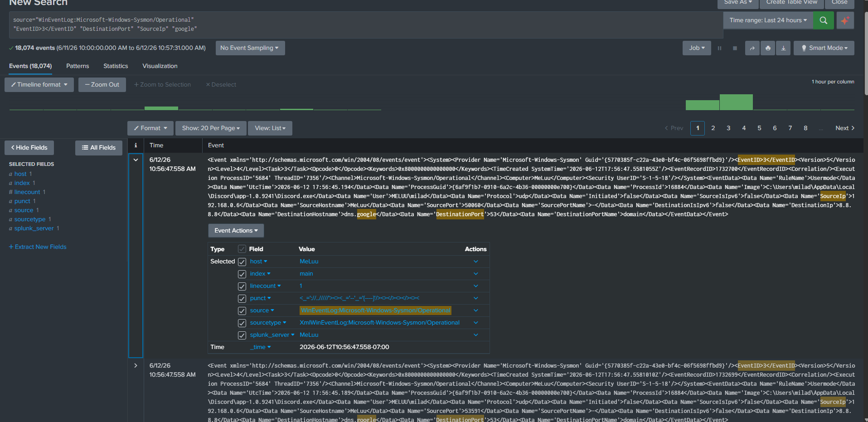Viewport: 868px width, 422px height.
Task: Go to Next results page
Action: [x=844, y=128]
